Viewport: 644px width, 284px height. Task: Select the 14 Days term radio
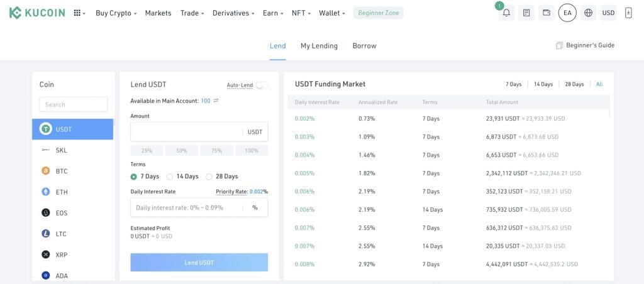click(170, 177)
